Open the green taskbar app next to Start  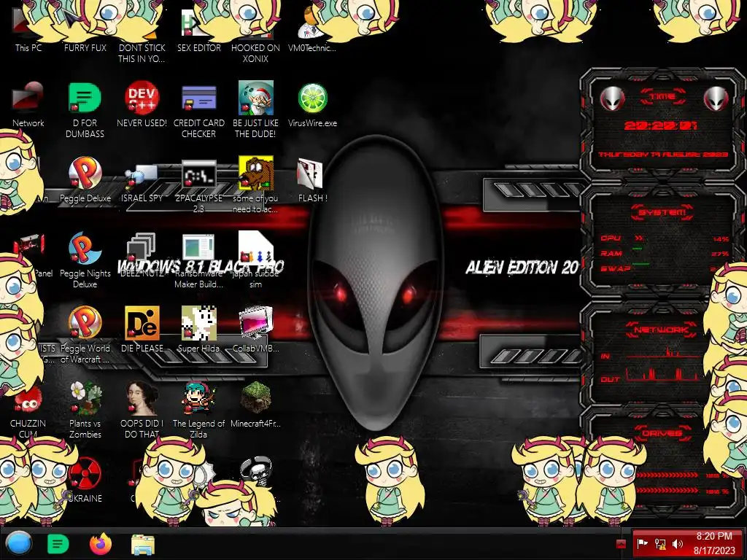[x=58, y=544]
